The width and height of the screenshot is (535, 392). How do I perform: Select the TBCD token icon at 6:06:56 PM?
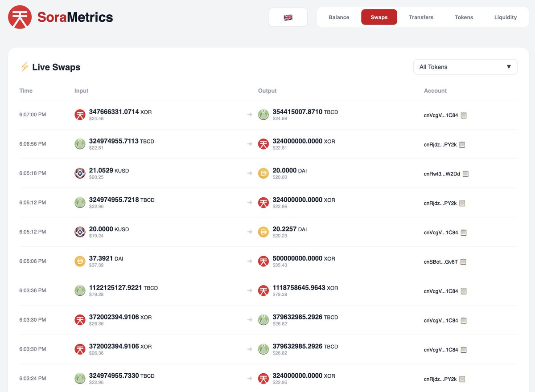pyautogui.click(x=80, y=144)
